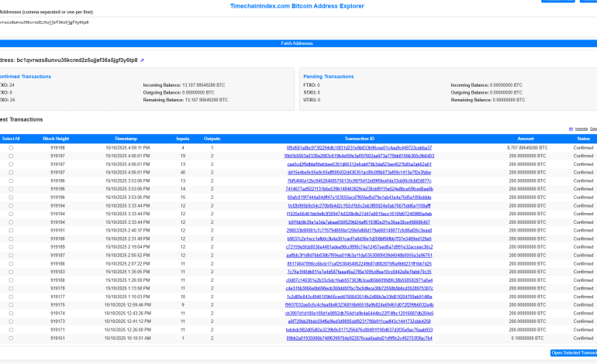Click the Amount column header
Viewport: 597px width, 364px height.
(526, 139)
